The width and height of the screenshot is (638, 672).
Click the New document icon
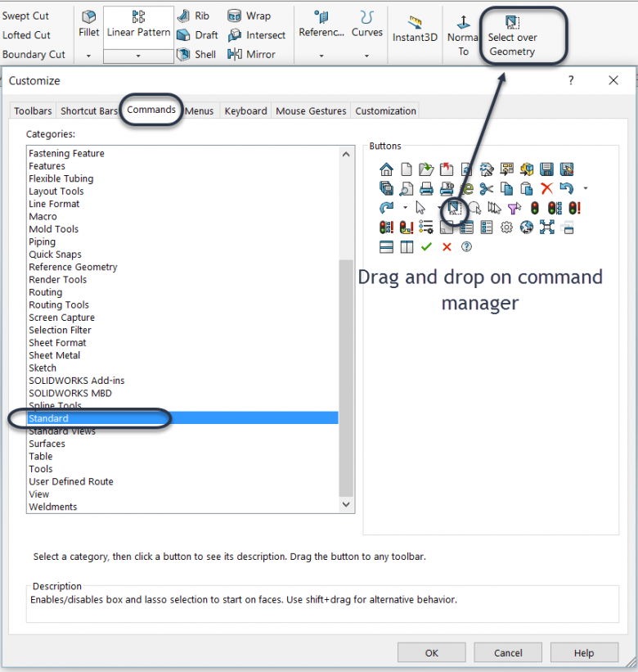pos(407,169)
